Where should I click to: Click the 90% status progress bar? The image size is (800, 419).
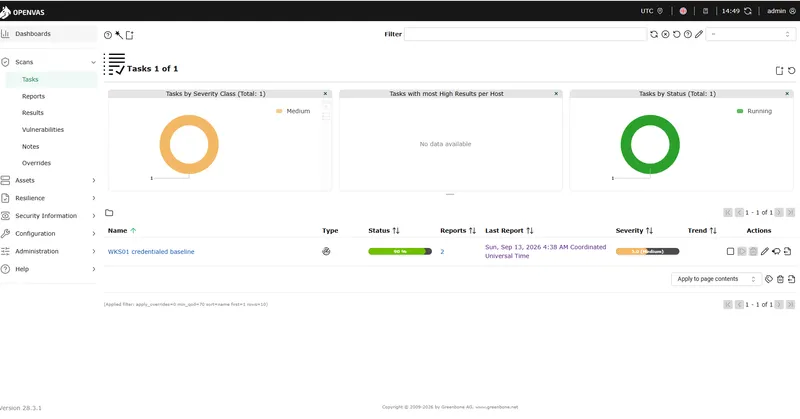pyautogui.click(x=400, y=251)
